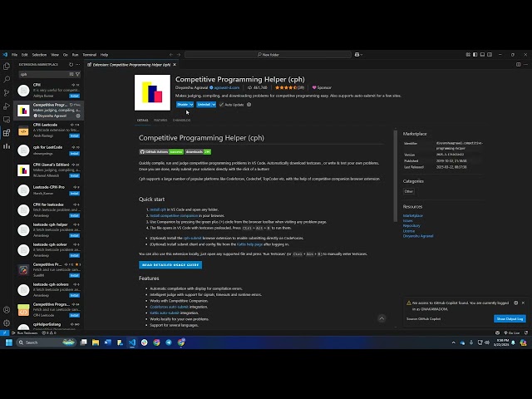Expand the Disable button dropdown arrow
This screenshot has height=399, width=532.
(191, 105)
